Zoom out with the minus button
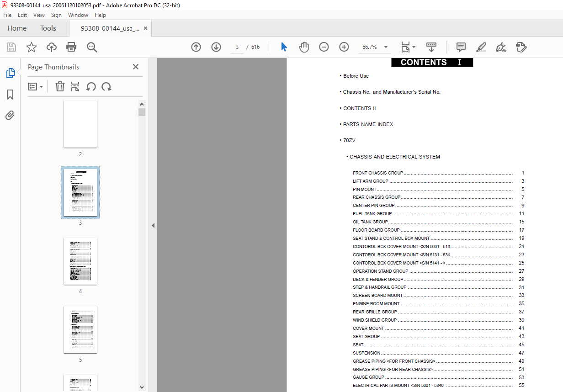The width and height of the screenshot is (563, 392). [324, 47]
